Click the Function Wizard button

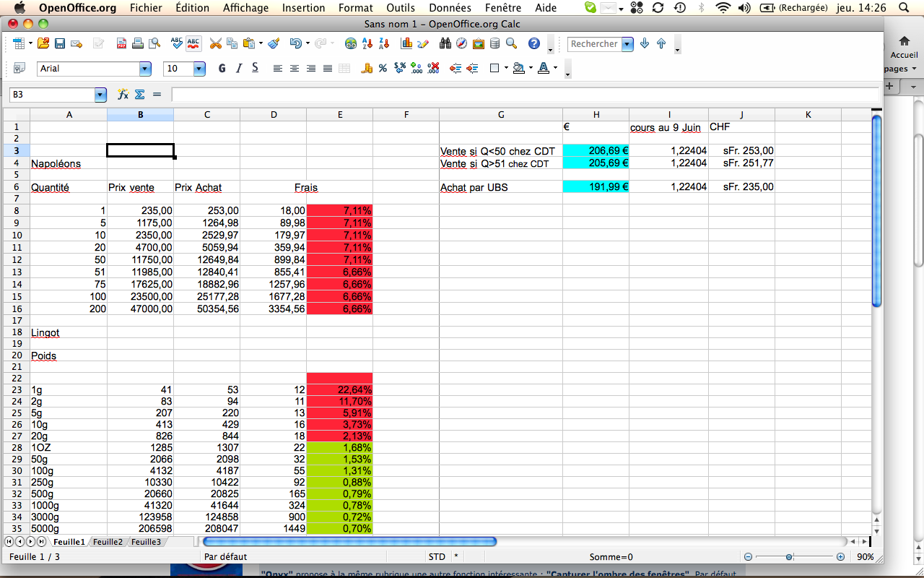123,95
